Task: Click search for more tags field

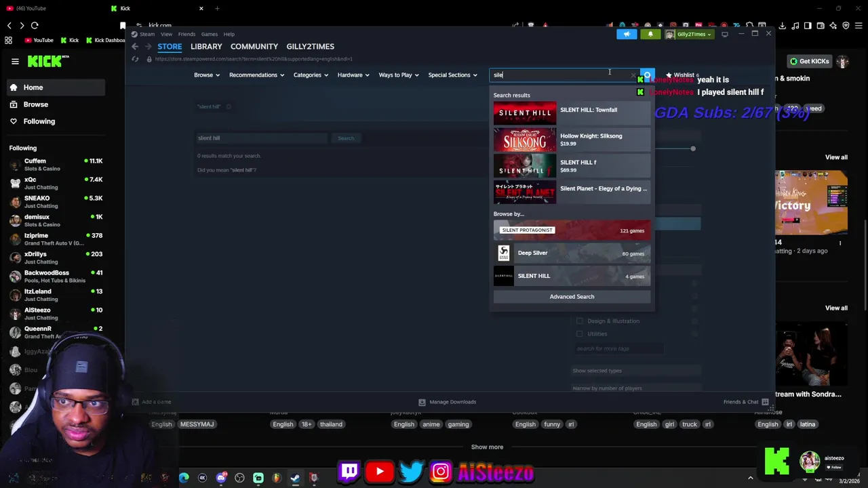Action: (618, 349)
